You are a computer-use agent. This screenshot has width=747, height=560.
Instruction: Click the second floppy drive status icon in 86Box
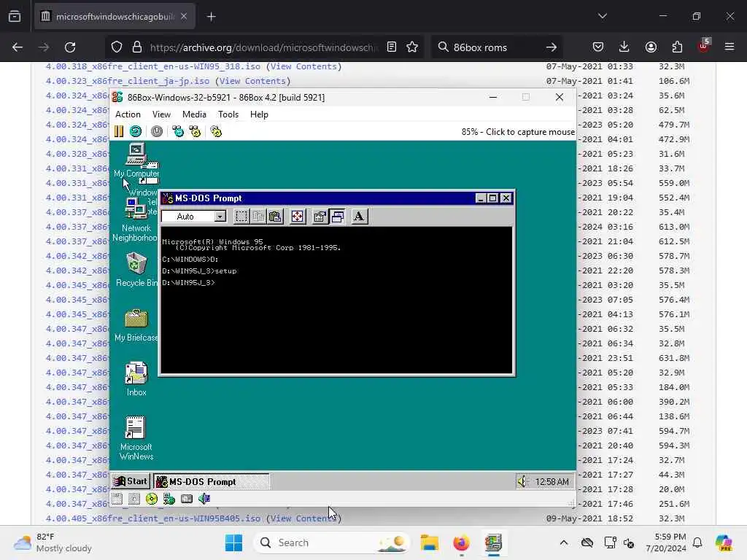pos(134,499)
